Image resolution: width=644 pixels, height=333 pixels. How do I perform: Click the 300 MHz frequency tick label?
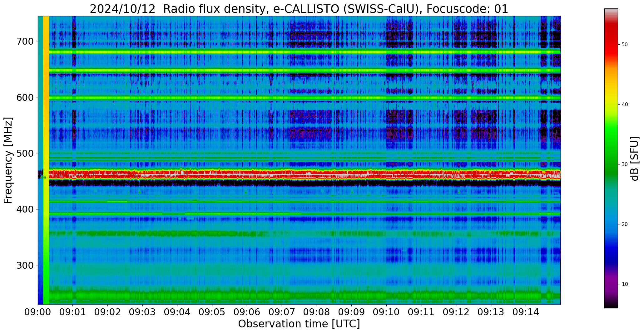tap(25, 265)
